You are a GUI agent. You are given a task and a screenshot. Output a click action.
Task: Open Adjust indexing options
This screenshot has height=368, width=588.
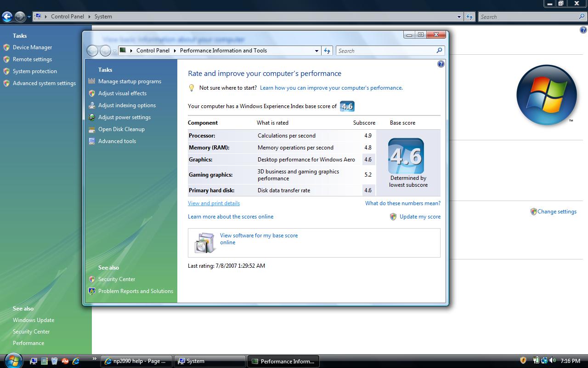(127, 105)
